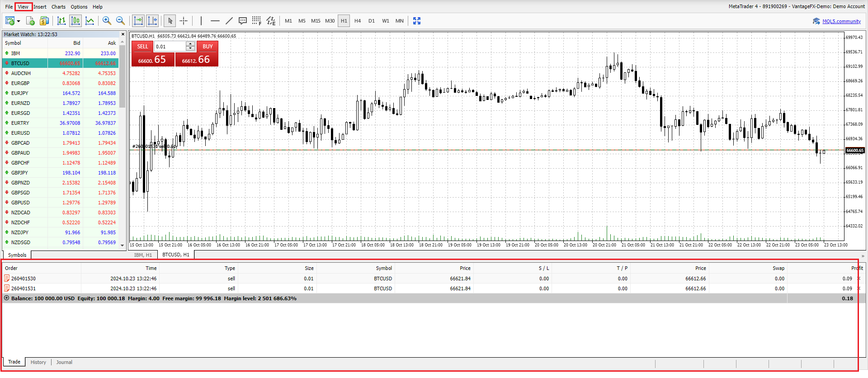Image resolution: width=868 pixels, height=378 pixels.
Task: Click the zoom out magnifier icon
Action: pyautogui.click(x=120, y=21)
